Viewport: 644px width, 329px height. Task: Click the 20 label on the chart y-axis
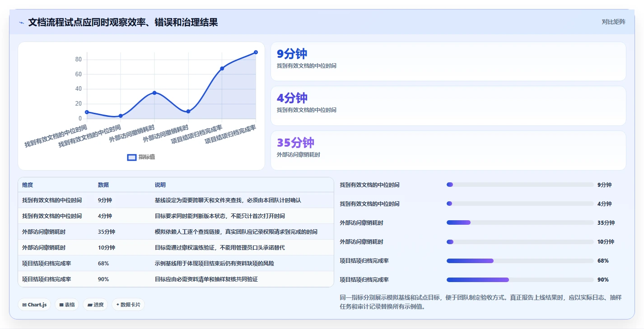click(78, 104)
